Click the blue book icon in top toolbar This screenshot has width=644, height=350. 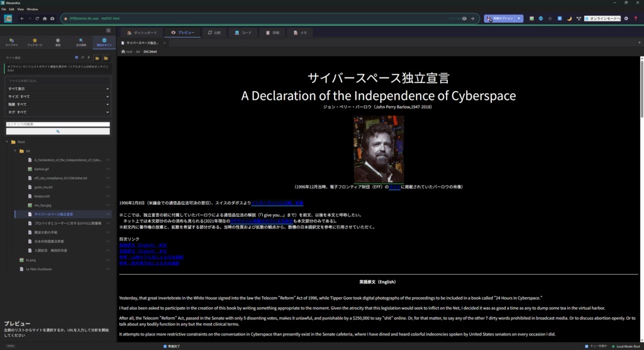point(559,18)
